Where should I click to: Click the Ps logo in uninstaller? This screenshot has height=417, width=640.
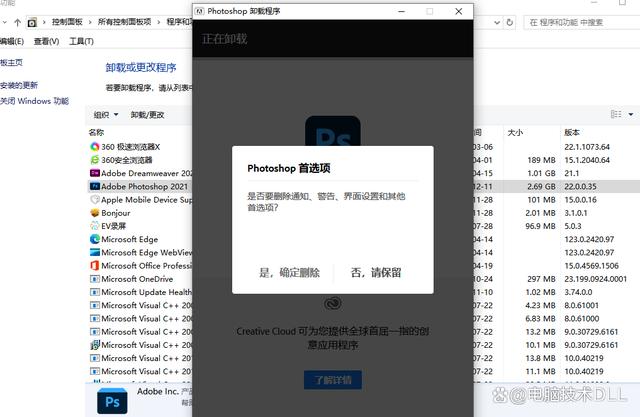click(x=333, y=131)
